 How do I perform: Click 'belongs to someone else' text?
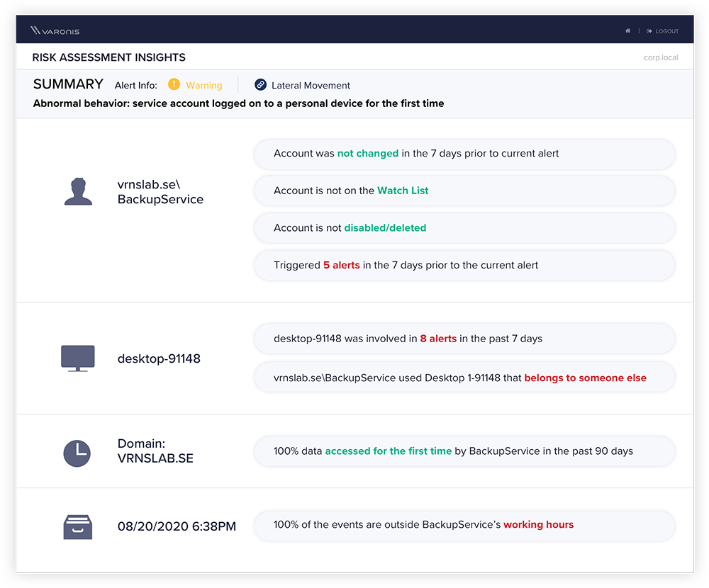point(585,378)
